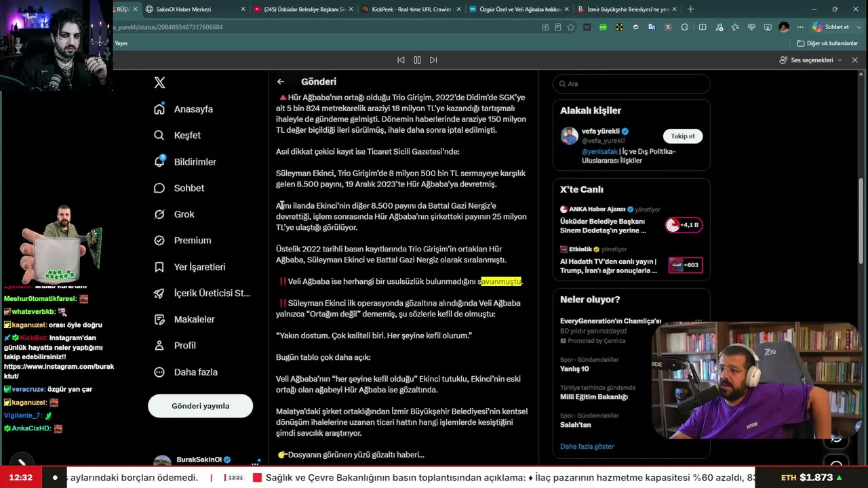Screen dimensions: 868x488
Task: Close the KickPeek tab
Action: (x=458, y=9)
